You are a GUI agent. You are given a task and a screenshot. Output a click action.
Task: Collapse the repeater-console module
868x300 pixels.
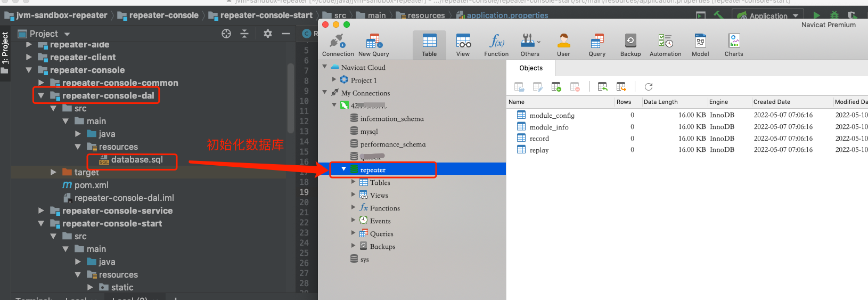click(x=29, y=70)
